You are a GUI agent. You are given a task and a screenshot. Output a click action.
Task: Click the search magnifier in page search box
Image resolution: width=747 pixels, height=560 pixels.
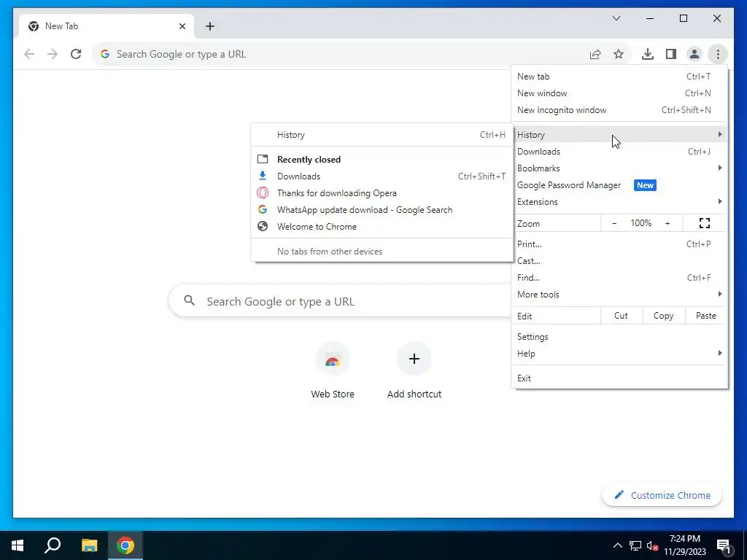coord(190,300)
